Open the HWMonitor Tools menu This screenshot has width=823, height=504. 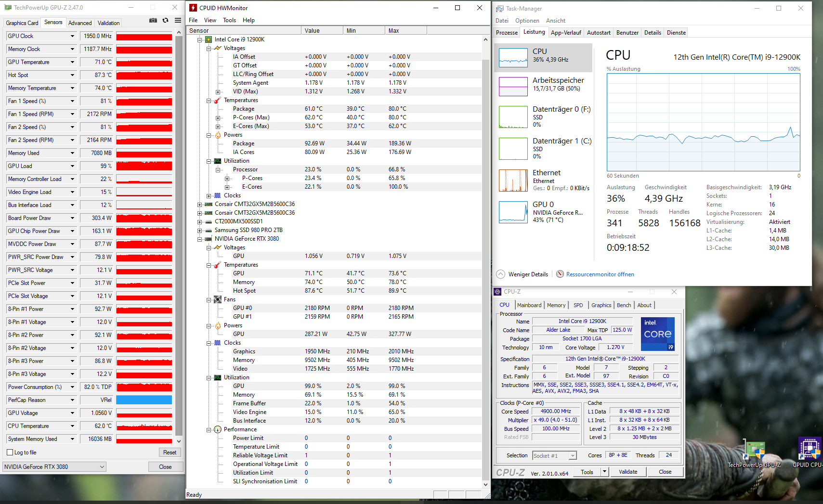[229, 20]
